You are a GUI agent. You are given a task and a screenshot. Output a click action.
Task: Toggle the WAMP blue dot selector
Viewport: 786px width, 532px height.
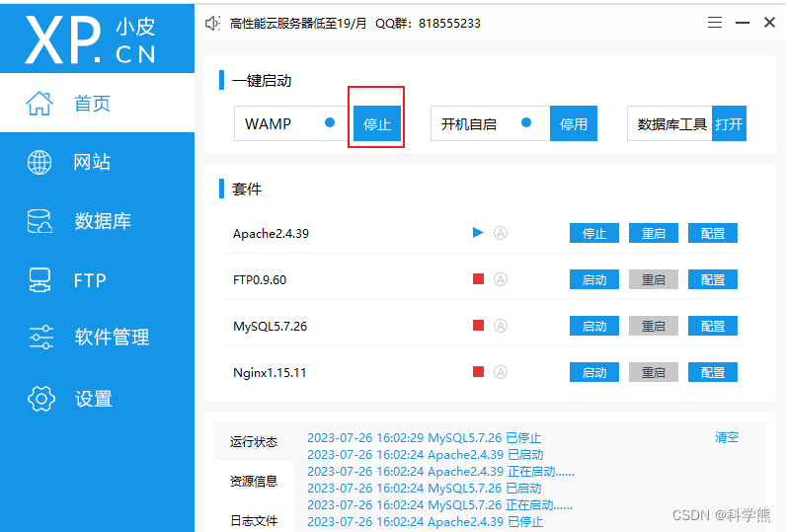point(330,122)
